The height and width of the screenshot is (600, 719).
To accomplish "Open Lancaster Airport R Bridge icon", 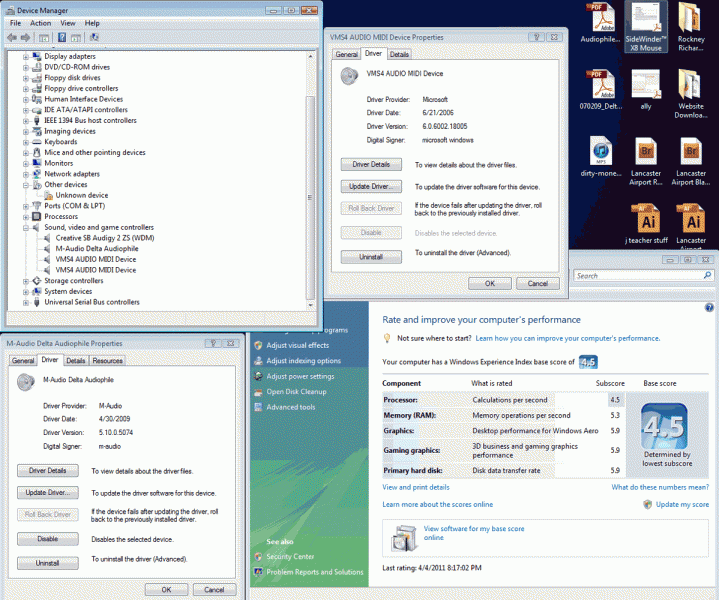I will pyautogui.click(x=646, y=161).
